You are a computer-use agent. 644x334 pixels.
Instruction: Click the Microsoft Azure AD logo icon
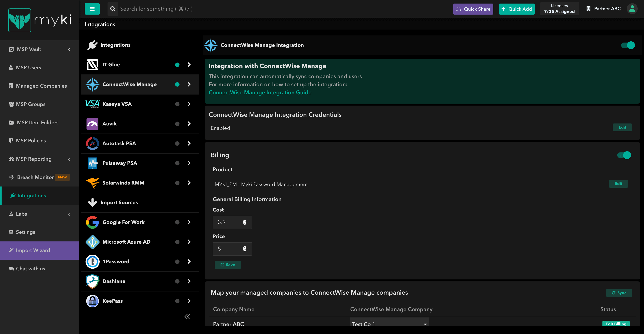coord(93,242)
